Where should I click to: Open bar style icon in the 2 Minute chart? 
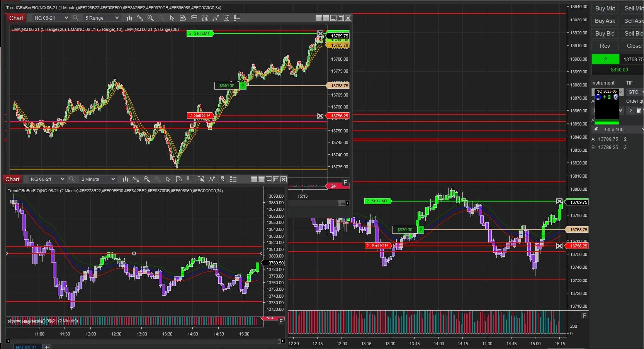[x=125, y=179]
